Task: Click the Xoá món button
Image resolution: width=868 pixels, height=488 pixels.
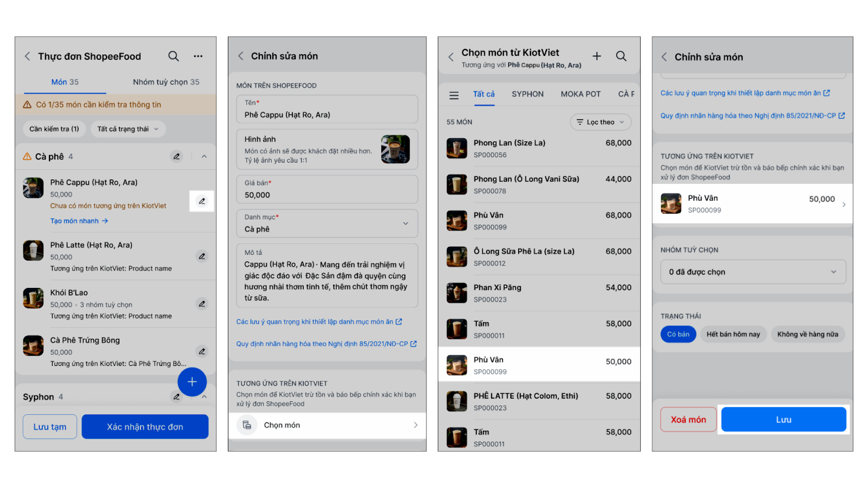Action: [688, 420]
